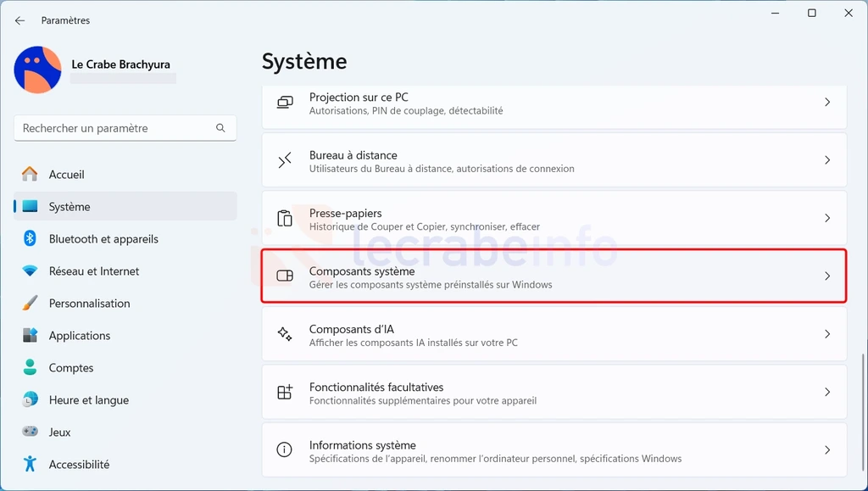Click the Réseau et Internet Wi-Fi icon

tap(30, 271)
